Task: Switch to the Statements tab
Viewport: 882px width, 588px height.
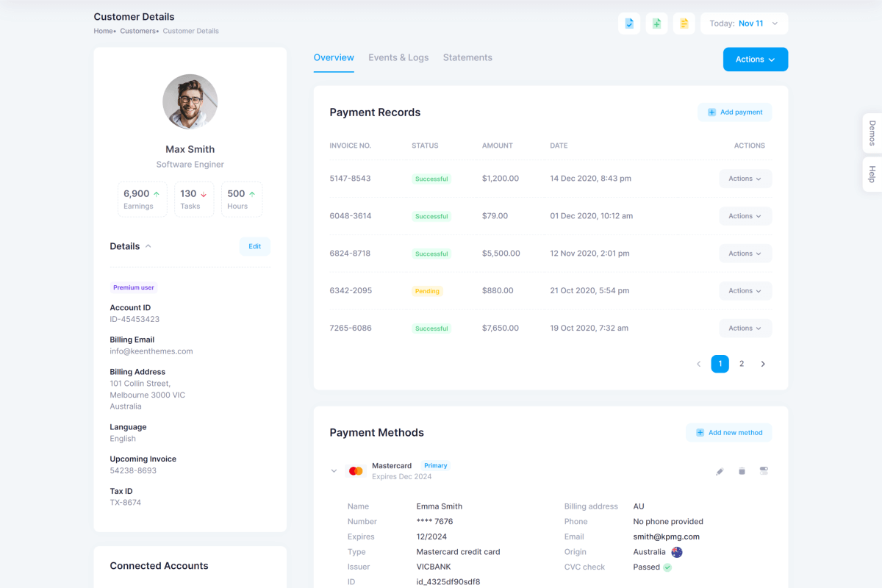Action: coord(467,57)
